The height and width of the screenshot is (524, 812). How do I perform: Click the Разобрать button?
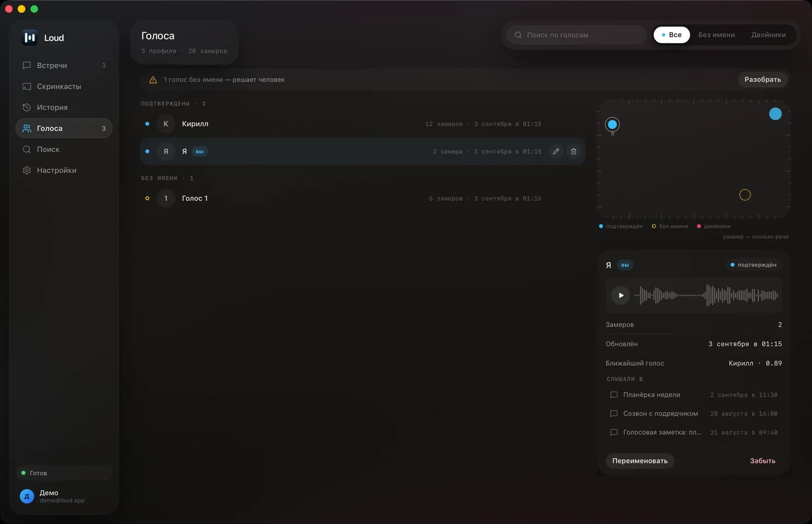(x=762, y=80)
